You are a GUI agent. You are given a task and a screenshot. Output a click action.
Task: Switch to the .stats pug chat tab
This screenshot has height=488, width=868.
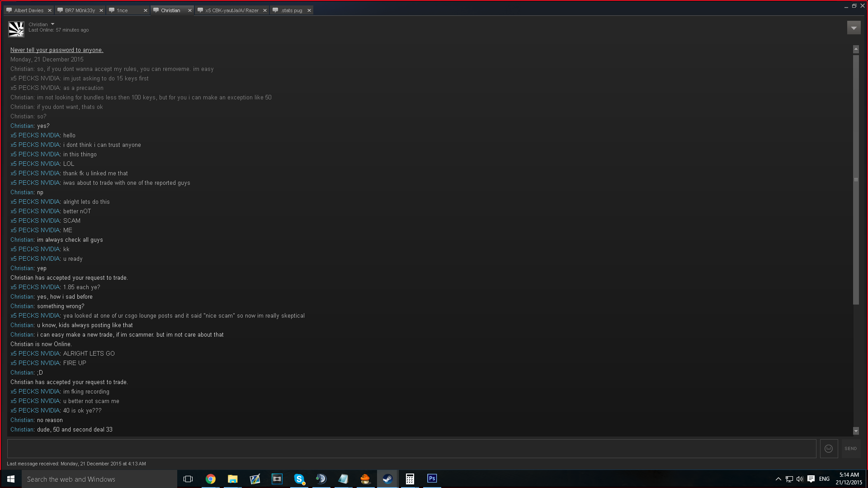tap(291, 10)
